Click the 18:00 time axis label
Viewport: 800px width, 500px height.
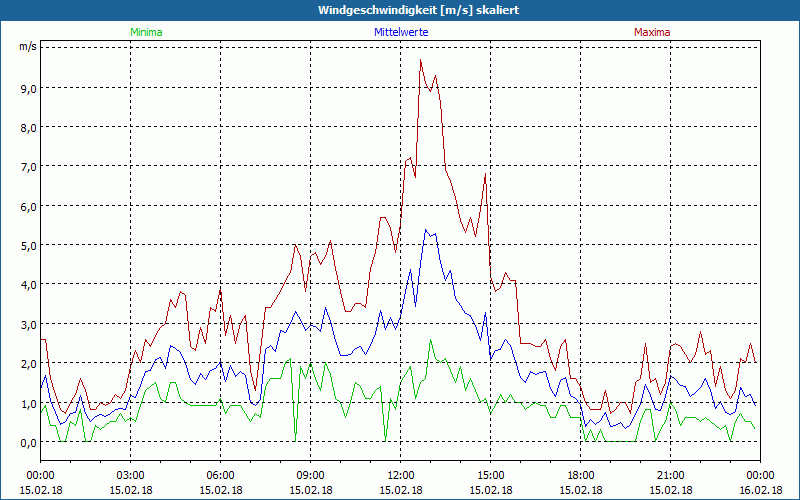click(581, 476)
